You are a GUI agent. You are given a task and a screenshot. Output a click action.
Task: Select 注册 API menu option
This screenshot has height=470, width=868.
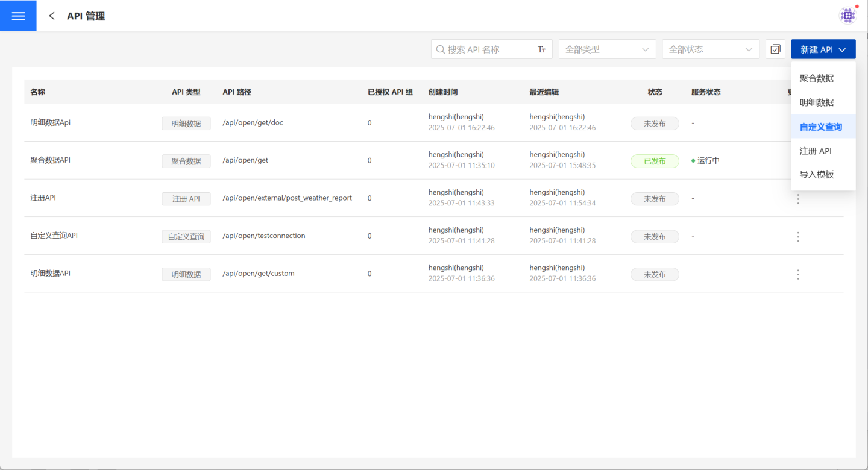click(816, 151)
